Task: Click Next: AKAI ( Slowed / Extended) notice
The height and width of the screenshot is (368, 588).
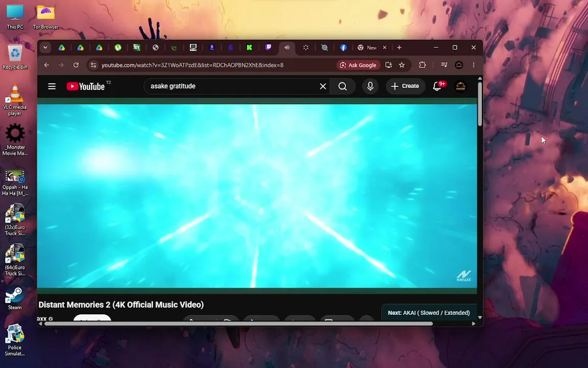Action: pos(429,313)
